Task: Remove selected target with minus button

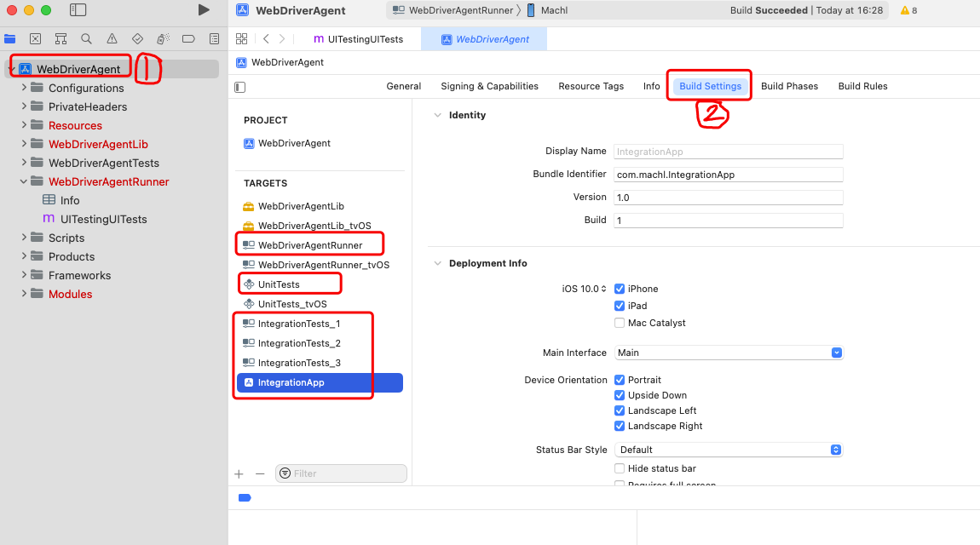Action: 260,473
